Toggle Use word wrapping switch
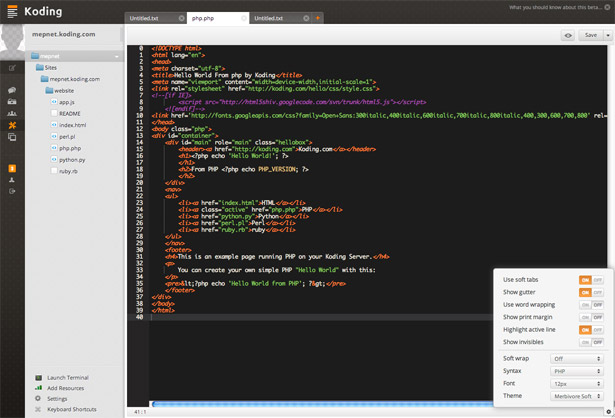The image size is (615, 418). tap(591, 305)
